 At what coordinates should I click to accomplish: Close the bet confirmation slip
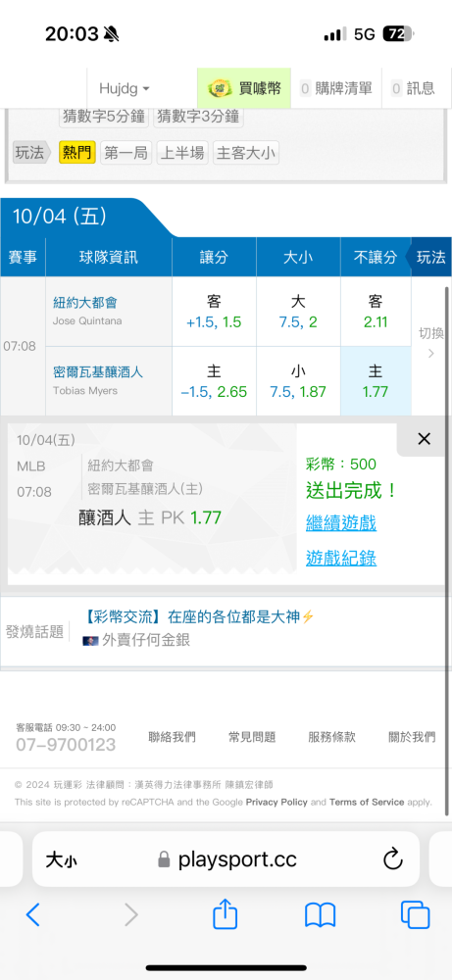point(424,439)
